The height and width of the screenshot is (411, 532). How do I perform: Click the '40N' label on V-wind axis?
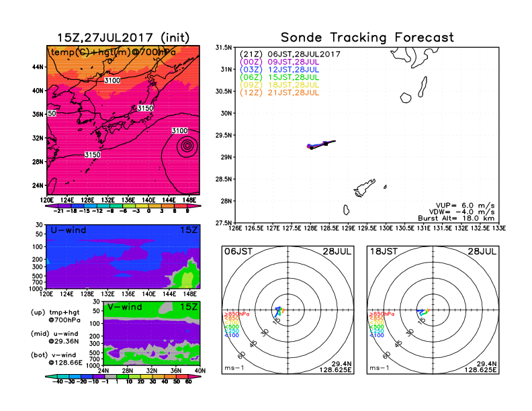pos(201,371)
